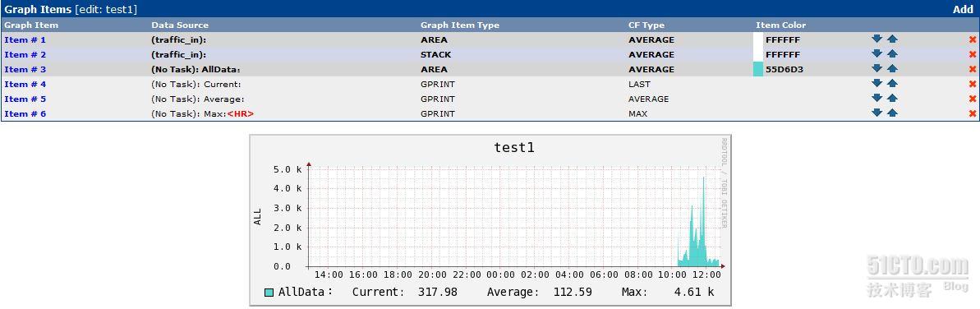
Task: Click the 'Graph Item Type' column header
Action: (x=460, y=25)
